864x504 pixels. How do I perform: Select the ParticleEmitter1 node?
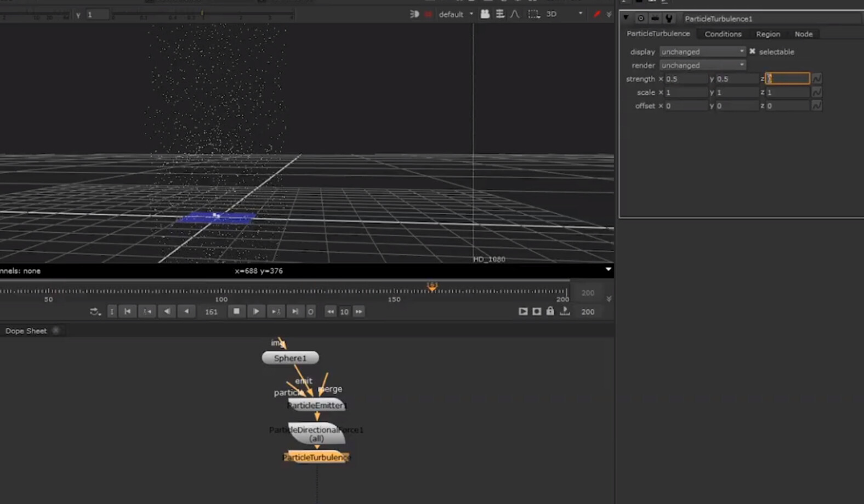317,405
